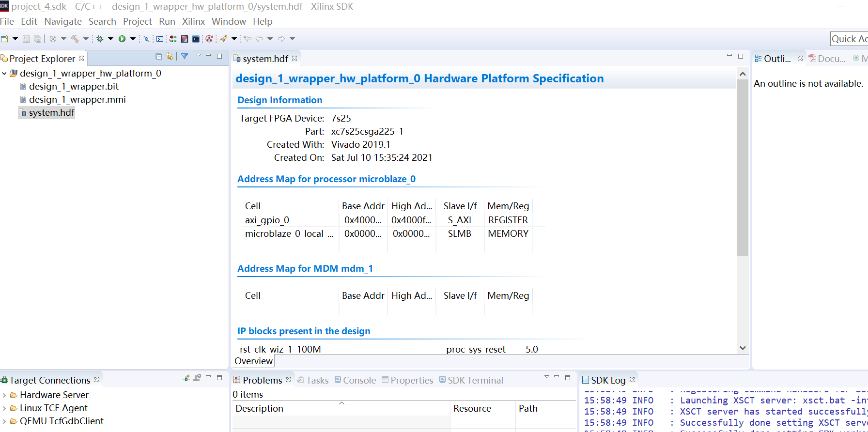
Task: Switch to the Documentation tab
Action: (x=827, y=59)
